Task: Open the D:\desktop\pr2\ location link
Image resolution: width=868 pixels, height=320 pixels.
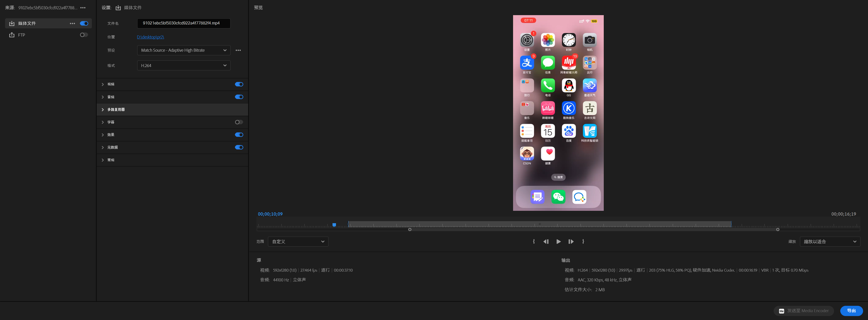Action: point(150,37)
